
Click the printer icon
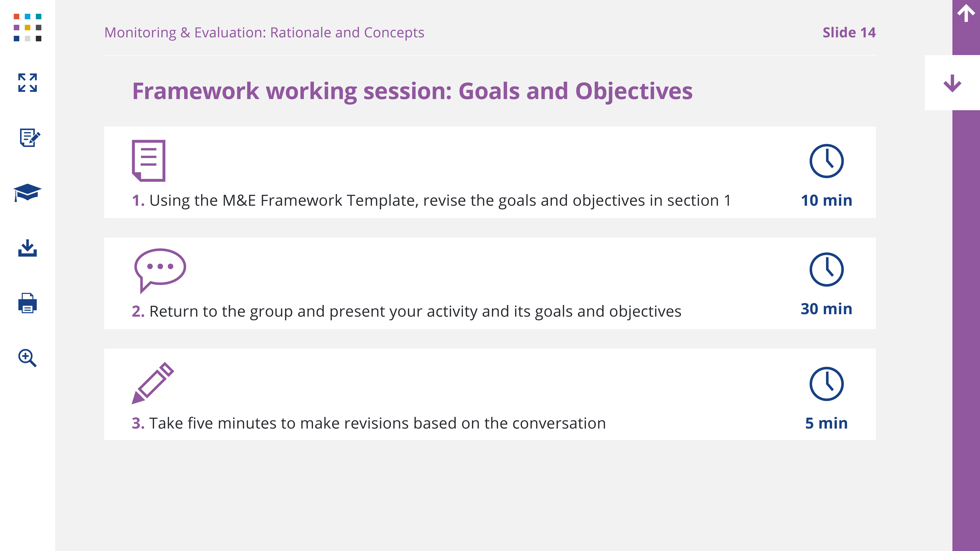(x=27, y=303)
